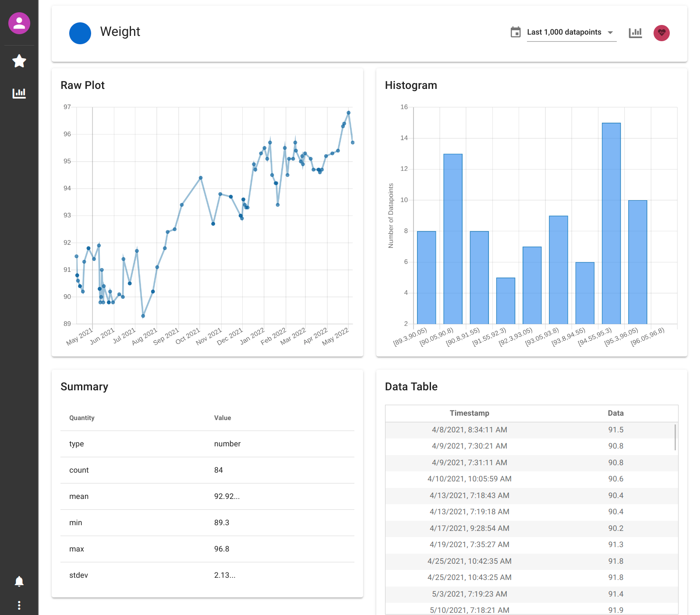Click the Timestamp column header
The image size is (700, 615).
pyautogui.click(x=470, y=413)
